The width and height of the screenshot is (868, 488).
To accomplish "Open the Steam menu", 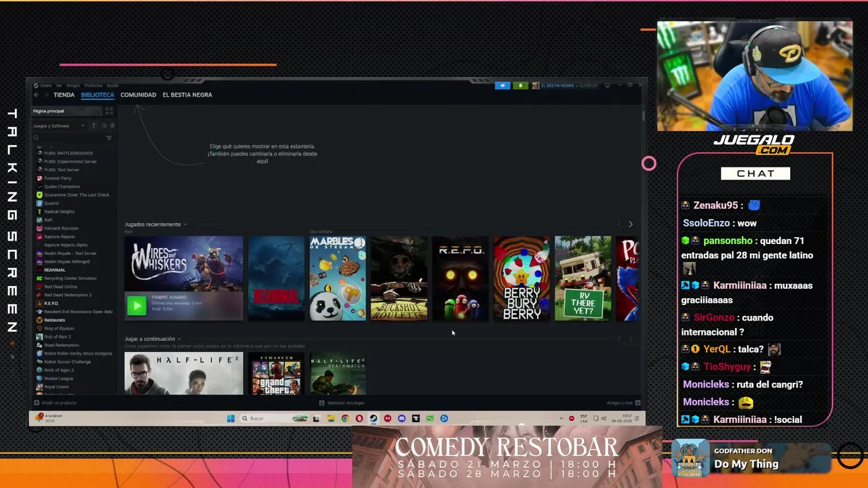I will 45,85.
